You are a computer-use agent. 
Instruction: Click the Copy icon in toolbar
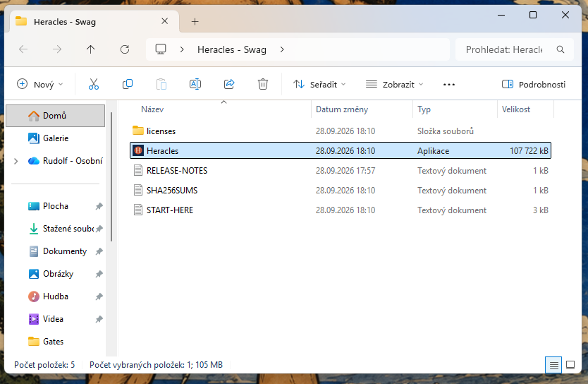tap(128, 84)
